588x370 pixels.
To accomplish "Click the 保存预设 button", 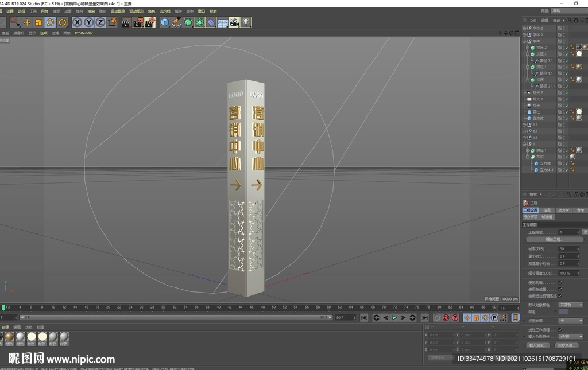I will 566,345.
